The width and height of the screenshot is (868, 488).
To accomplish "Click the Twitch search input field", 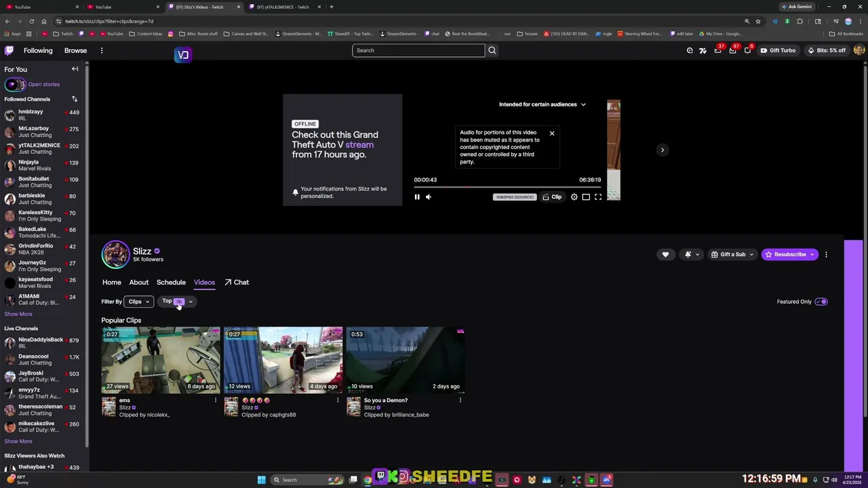I will [x=418, y=50].
